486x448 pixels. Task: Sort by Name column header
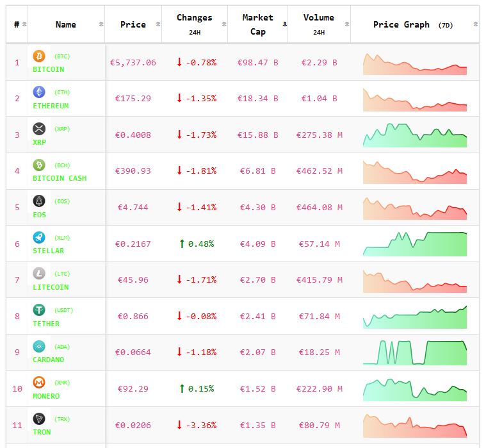65,24
